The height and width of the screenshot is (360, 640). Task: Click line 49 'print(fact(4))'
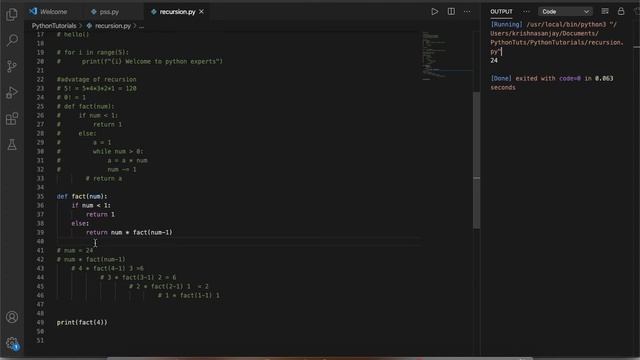pos(82,322)
